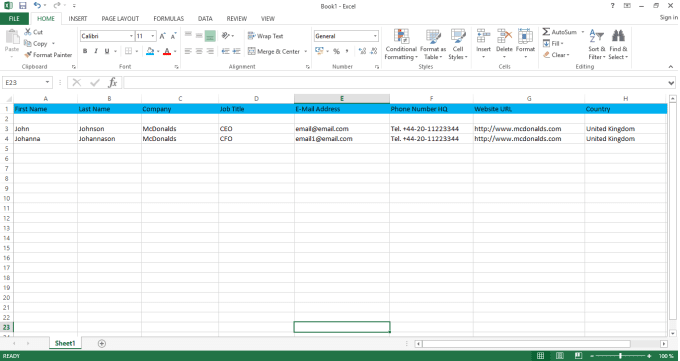The width and height of the screenshot is (680, 361).
Task: Open Find & Select binoculars
Action: [x=618, y=45]
